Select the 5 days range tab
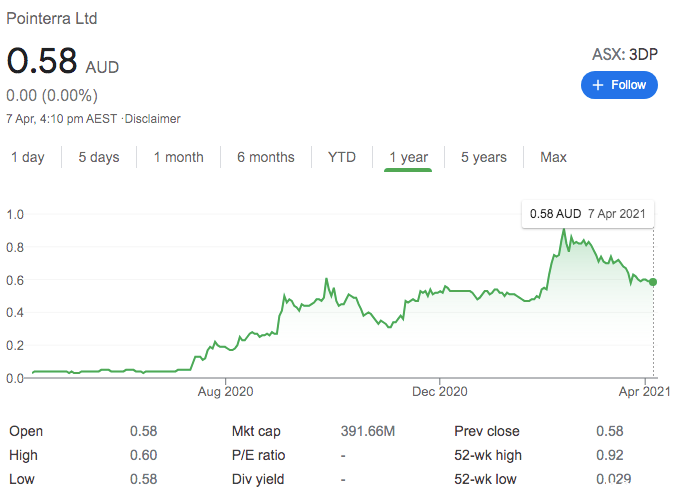Screen dimensions: 675x498 [99, 157]
